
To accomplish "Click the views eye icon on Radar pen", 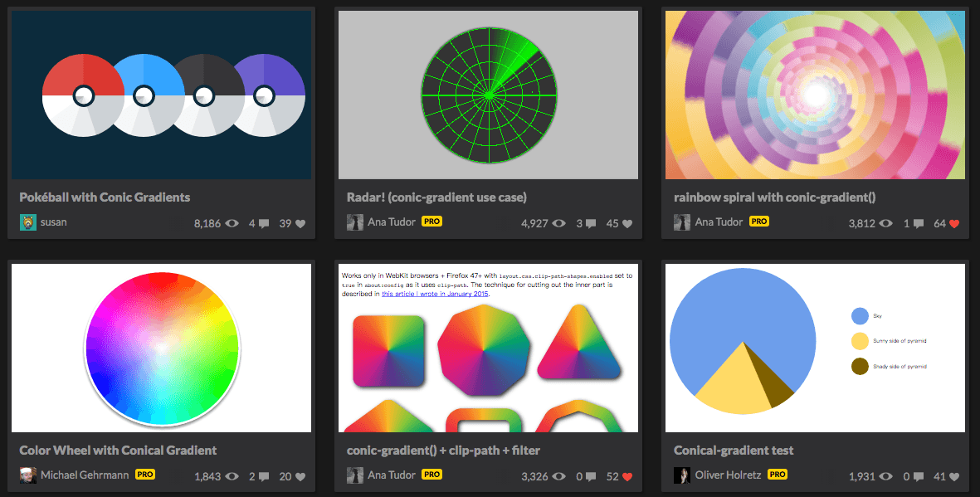I will point(559,223).
